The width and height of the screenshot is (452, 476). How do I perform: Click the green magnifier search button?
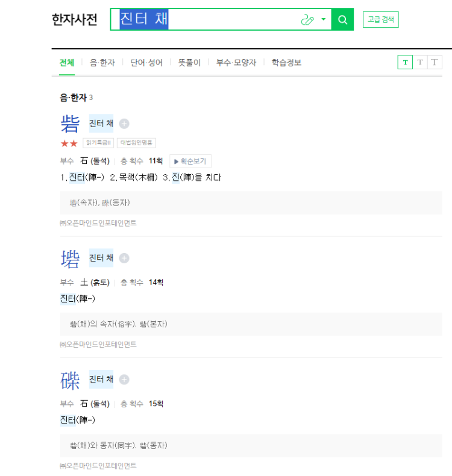tap(342, 19)
